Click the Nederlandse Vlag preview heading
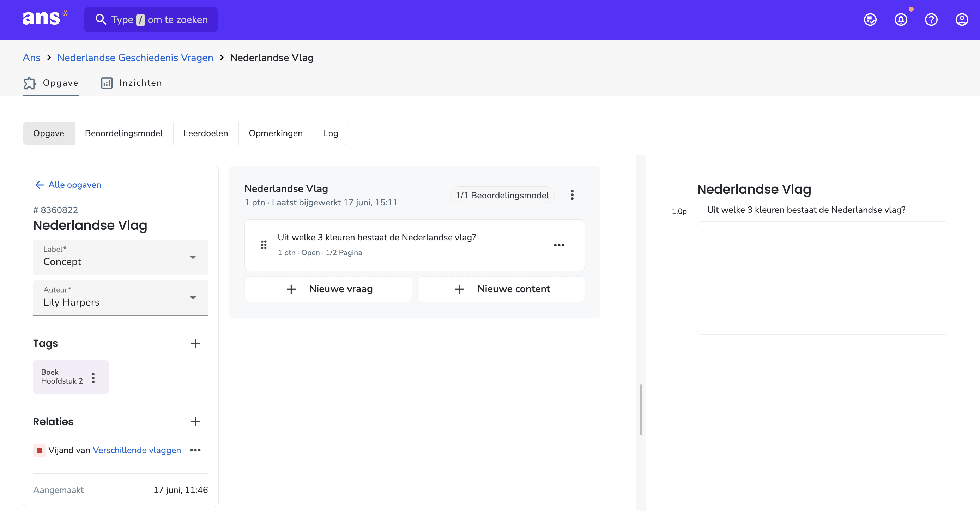 point(754,190)
